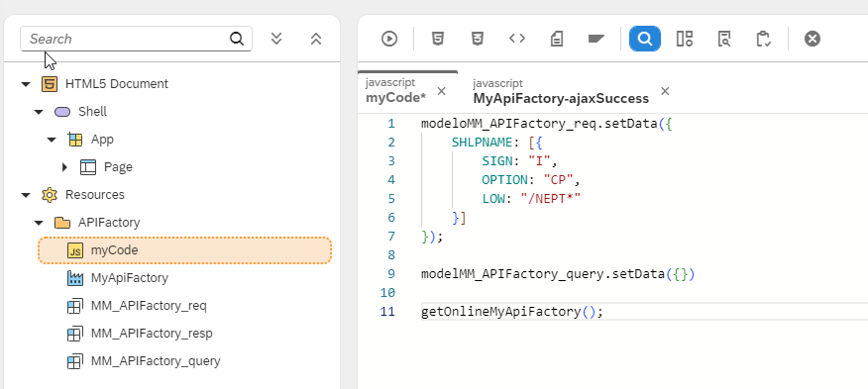Select the HTML5 Document tree item
This screenshot has width=868, height=389.
pos(117,84)
